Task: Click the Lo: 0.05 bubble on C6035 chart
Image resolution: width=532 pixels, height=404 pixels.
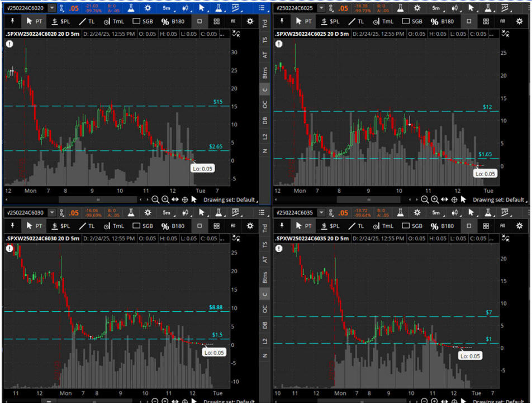Action: click(x=469, y=356)
